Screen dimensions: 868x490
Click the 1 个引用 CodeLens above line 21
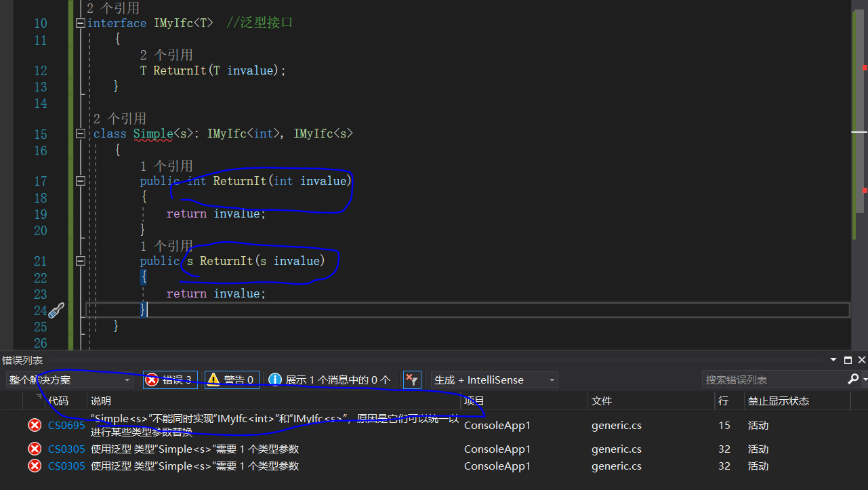(167, 245)
